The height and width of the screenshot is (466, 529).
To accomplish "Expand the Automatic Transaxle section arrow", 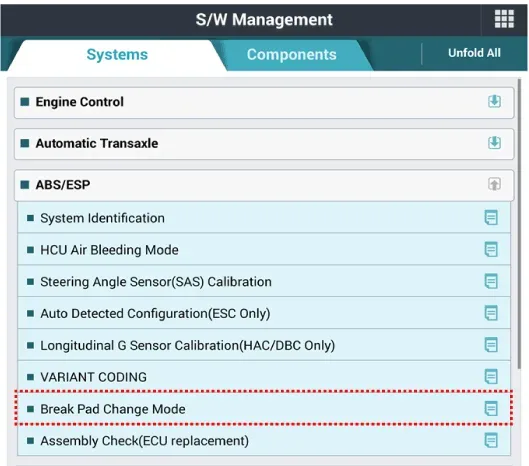I will (x=494, y=143).
